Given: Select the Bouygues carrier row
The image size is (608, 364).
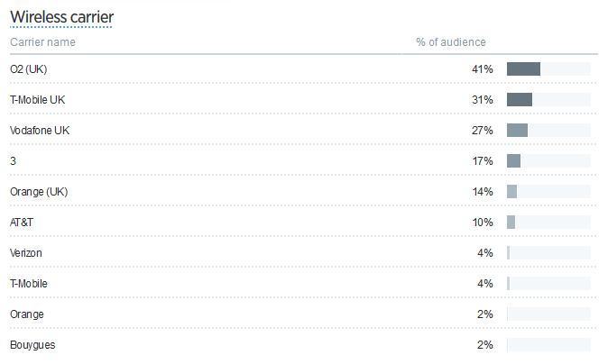Looking at the screenshot, I should click(303, 345).
